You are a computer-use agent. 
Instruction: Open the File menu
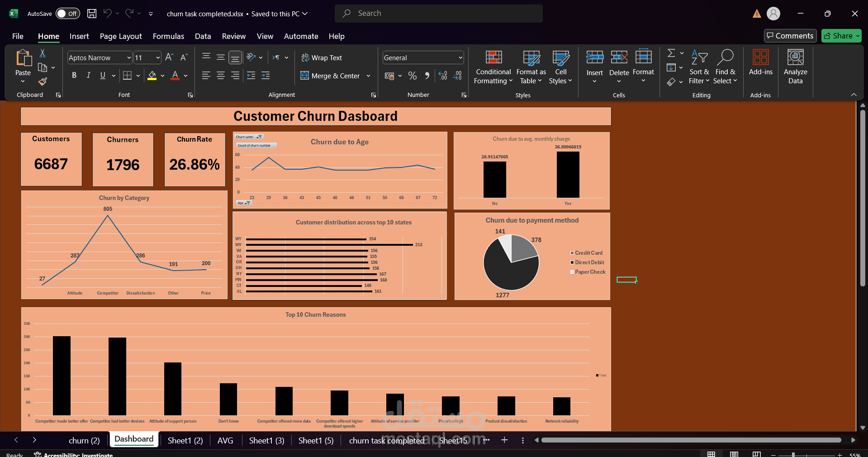pyautogui.click(x=18, y=36)
